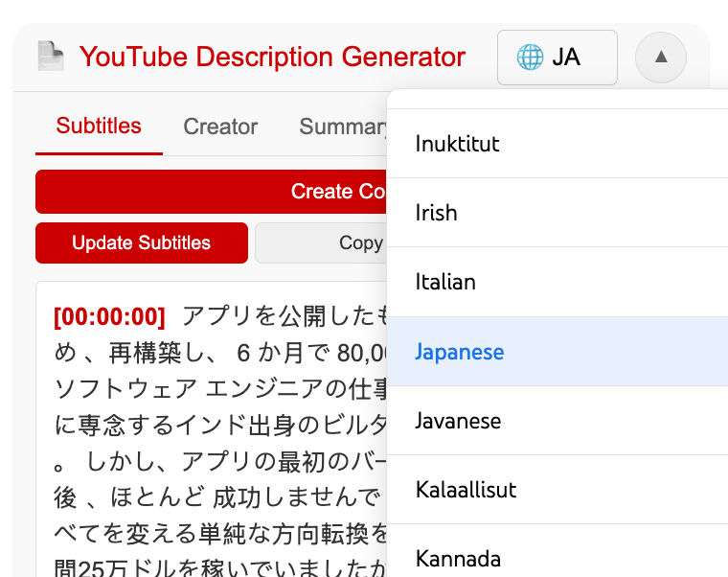This screenshot has height=577, width=728.
Task: Collapse the panel with the triangle button
Action: click(661, 58)
